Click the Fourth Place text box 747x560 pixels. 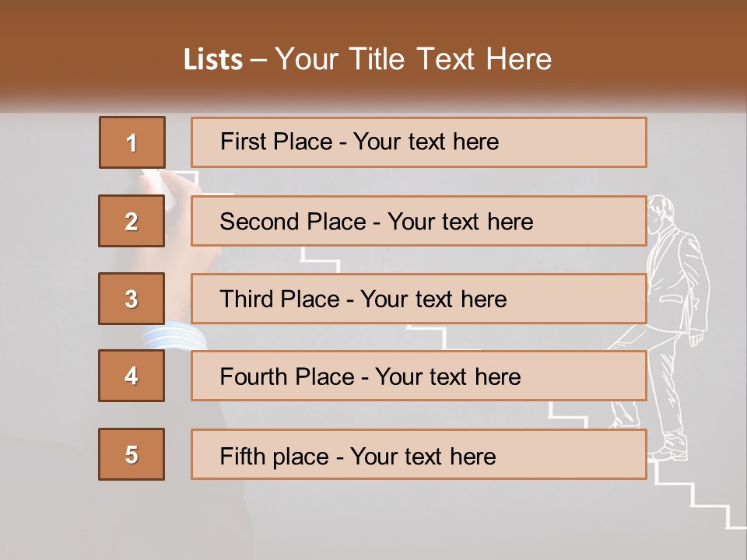(419, 376)
